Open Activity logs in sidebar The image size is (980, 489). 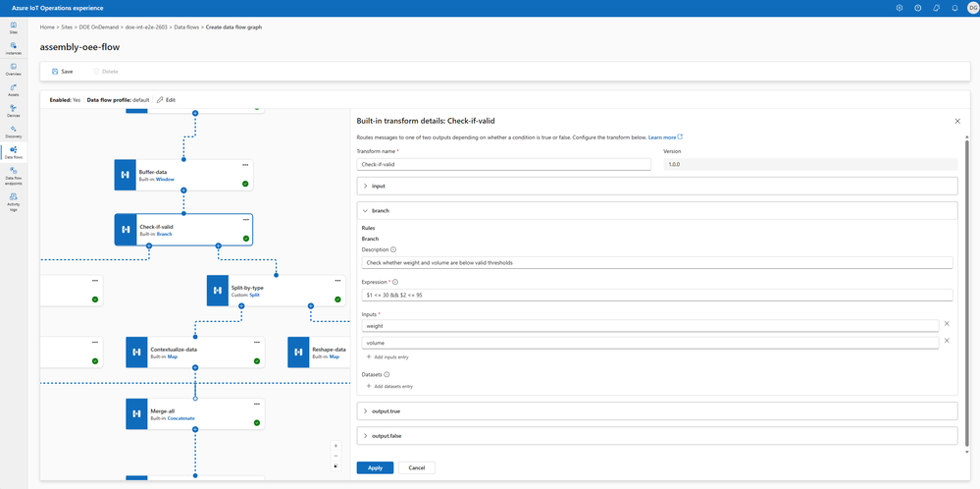point(13,202)
